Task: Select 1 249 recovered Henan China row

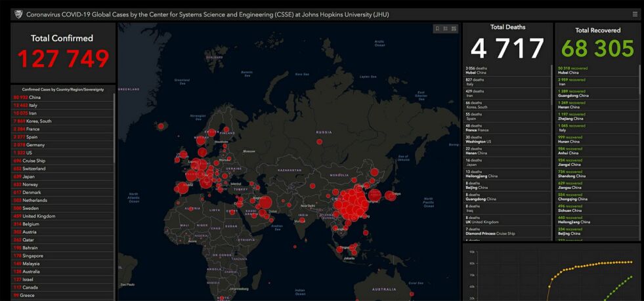Action: (x=597, y=105)
